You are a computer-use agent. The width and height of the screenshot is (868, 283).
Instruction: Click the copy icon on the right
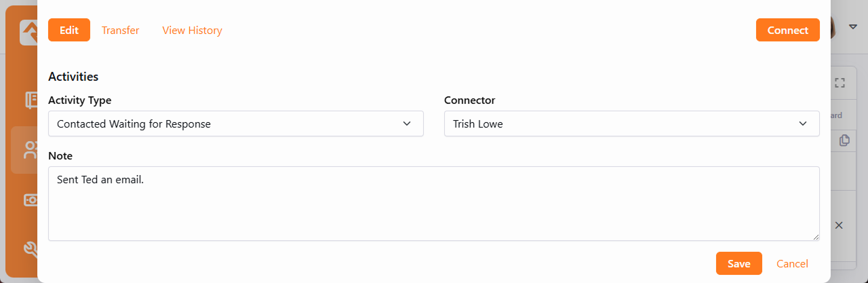click(844, 140)
